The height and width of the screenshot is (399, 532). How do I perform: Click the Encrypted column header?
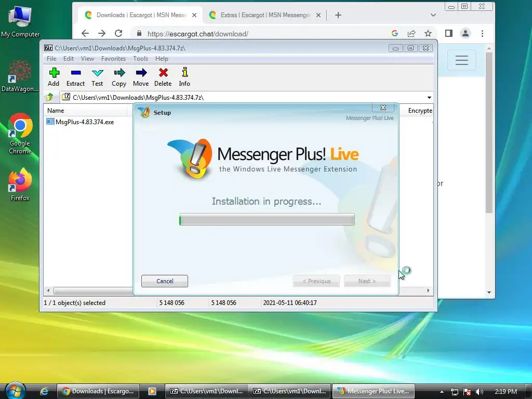pos(420,111)
